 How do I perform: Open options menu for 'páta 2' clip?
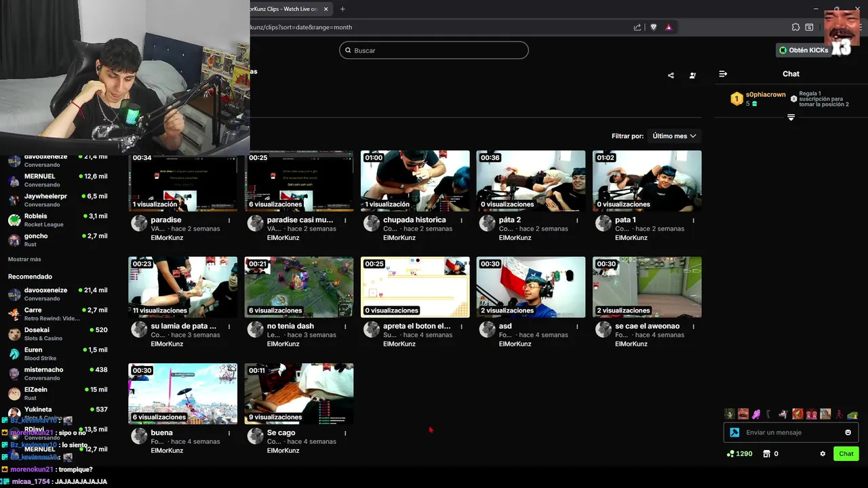click(x=577, y=220)
